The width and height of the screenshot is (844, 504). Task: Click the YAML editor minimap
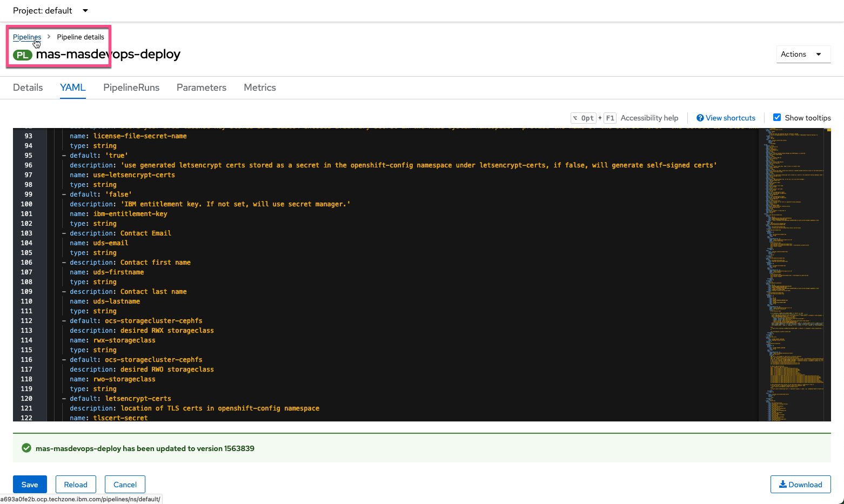click(x=794, y=274)
